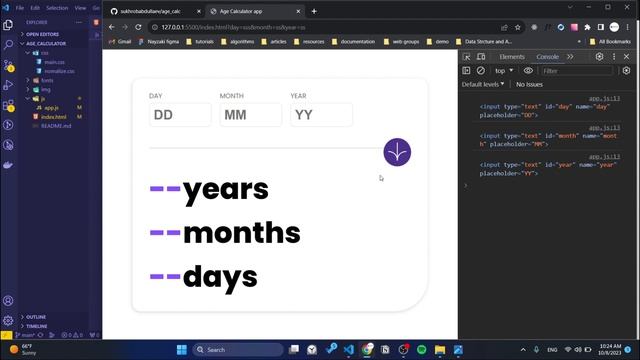Open README.md in the Explorer
The image size is (640, 360).
pos(56,126)
